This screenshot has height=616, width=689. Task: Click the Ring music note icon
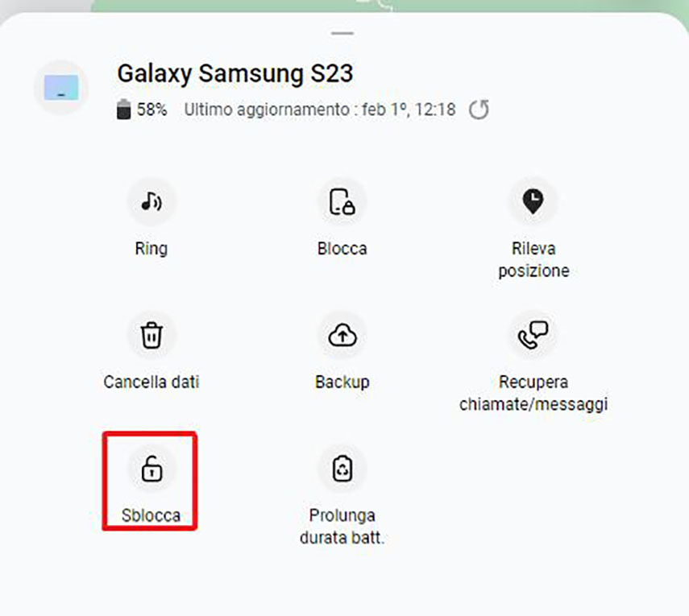pyautogui.click(x=151, y=202)
